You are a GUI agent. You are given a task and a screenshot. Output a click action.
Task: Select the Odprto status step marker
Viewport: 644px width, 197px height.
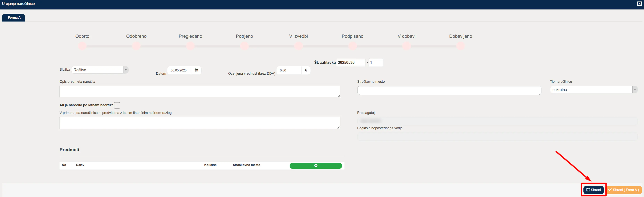82,46
